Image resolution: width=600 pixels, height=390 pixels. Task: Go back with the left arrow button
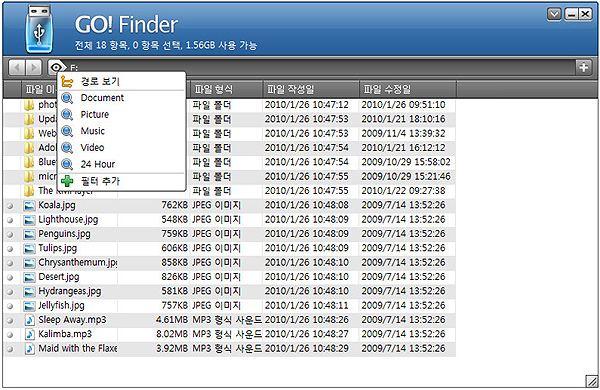click(17, 68)
